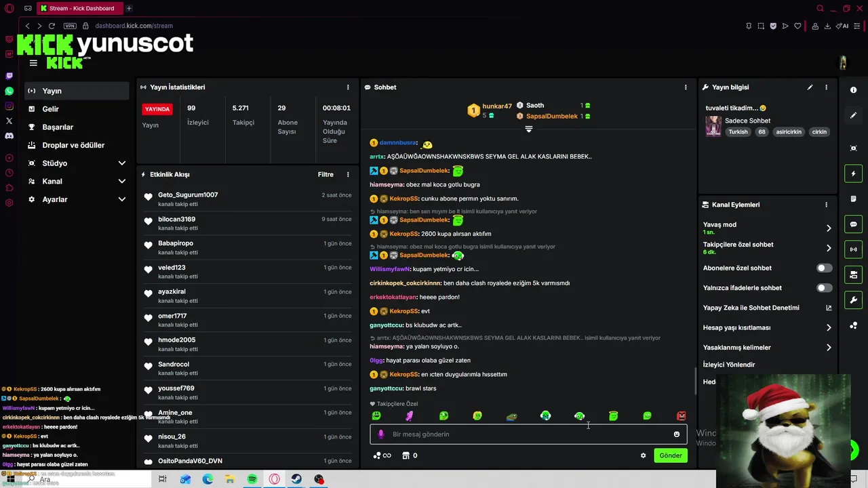Screen dimensions: 868x488
Task: Go to Yayın in the sidebar
Action: point(77,91)
